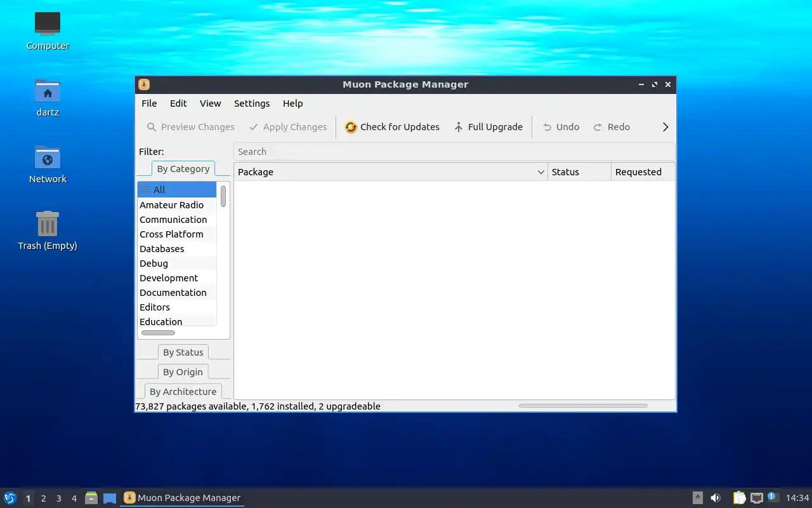The height and width of the screenshot is (508, 812).
Task: Select the Amateur Radio category
Action: coord(177,205)
